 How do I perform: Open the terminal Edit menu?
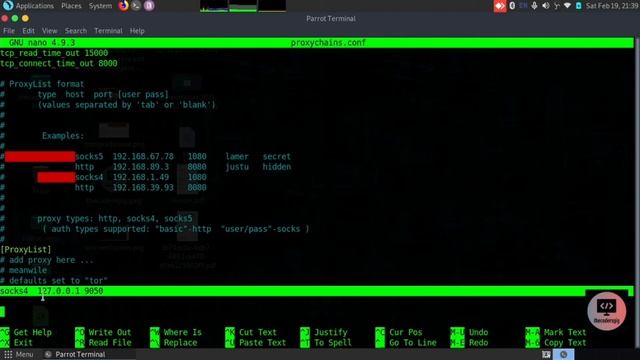click(x=28, y=31)
